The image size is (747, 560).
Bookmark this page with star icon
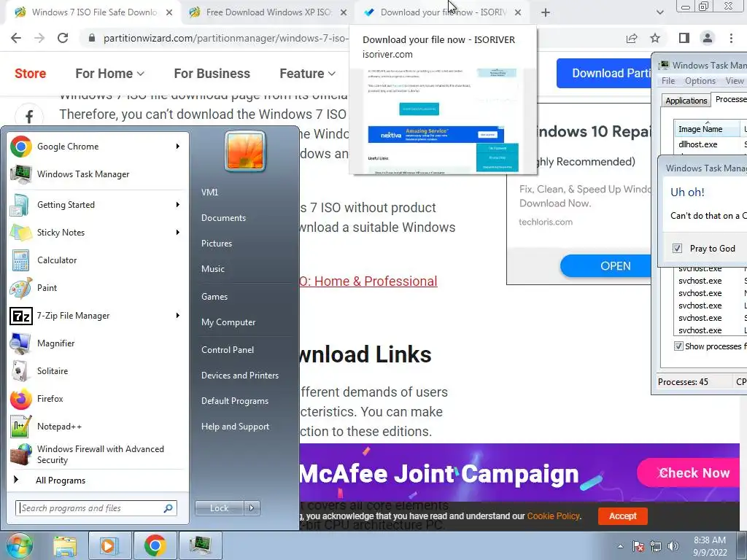[655, 38]
